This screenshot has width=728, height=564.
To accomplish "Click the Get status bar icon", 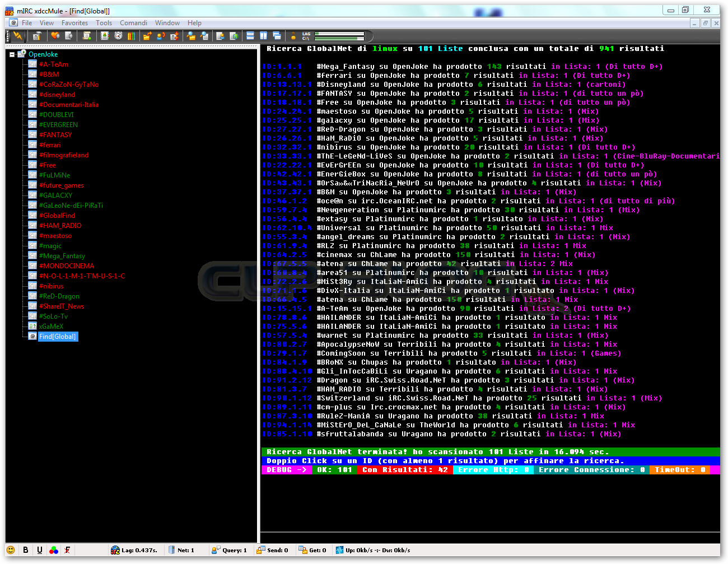I will click(303, 550).
